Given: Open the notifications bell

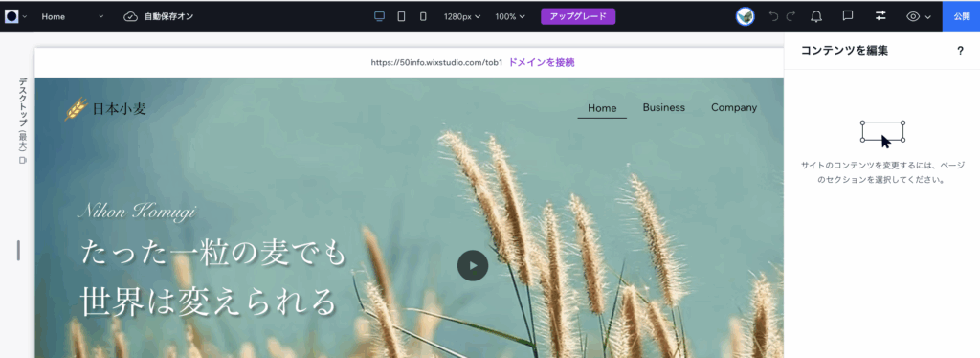Looking at the screenshot, I should tap(816, 17).
